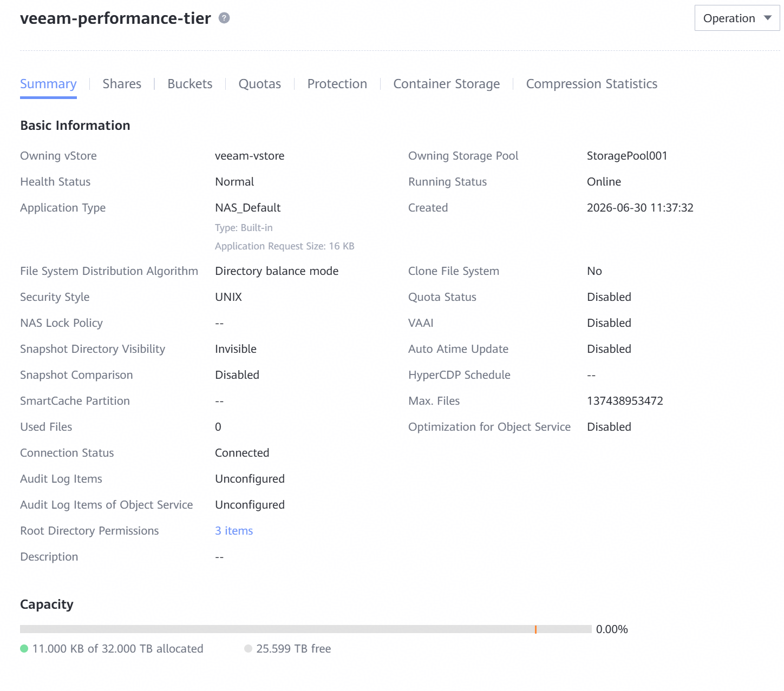Click 'Unconfigured' for Audit Log Items of Object Service
This screenshot has height=691, width=784.
click(x=250, y=505)
